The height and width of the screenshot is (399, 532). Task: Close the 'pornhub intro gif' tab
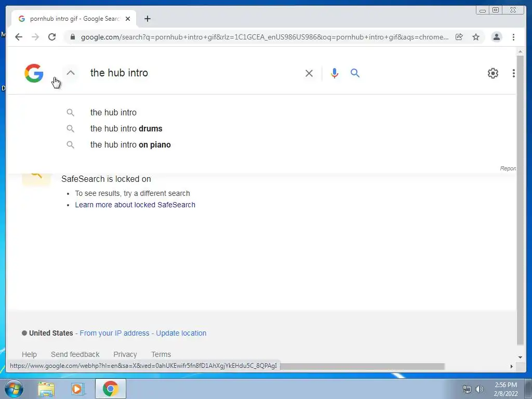128,19
